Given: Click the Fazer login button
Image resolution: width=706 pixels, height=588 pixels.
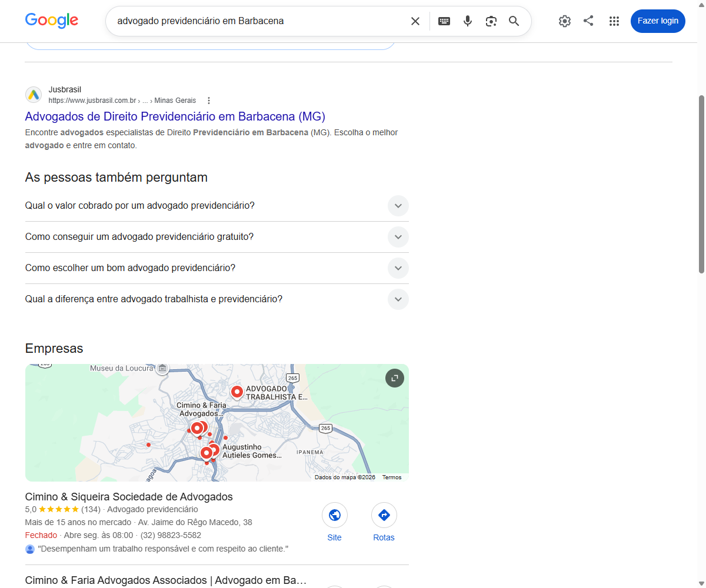Looking at the screenshot, I should [658, 21].
